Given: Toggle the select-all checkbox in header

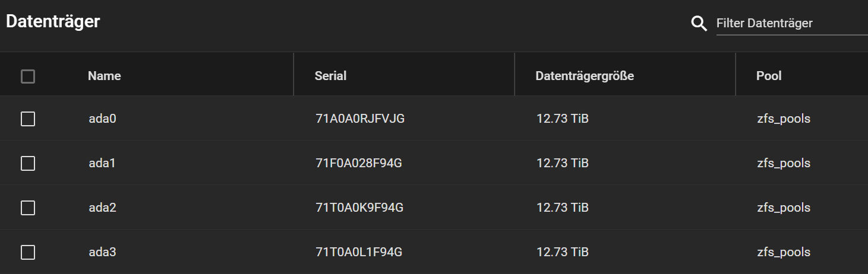Looking at the screenshot, I should click(x=28, y=76).
